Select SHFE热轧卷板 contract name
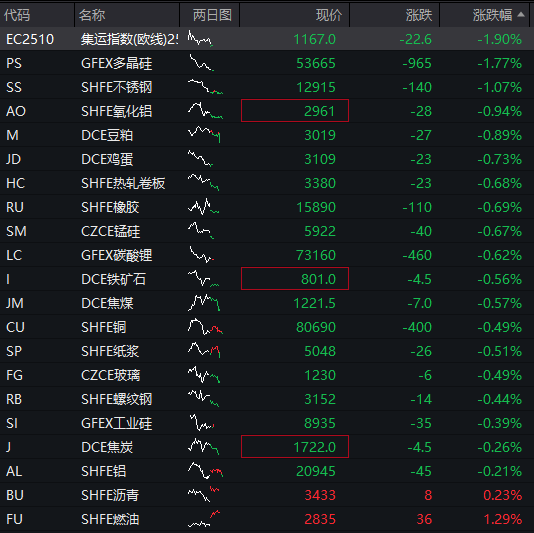Viewport: 534px width, 533px height. (x=123, y=183)
